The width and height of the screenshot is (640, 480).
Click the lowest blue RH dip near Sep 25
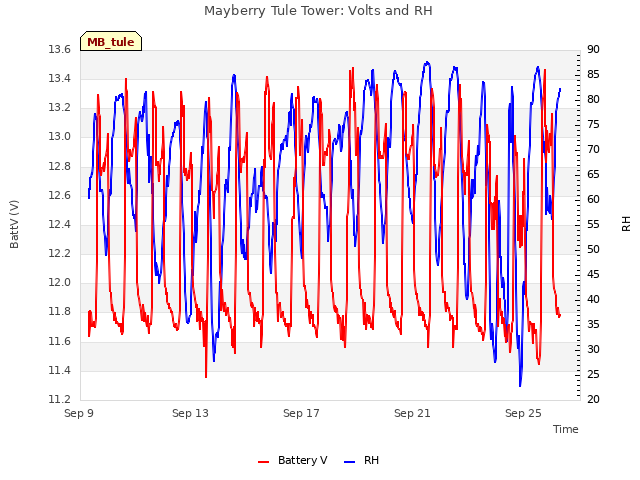point(520,385)
